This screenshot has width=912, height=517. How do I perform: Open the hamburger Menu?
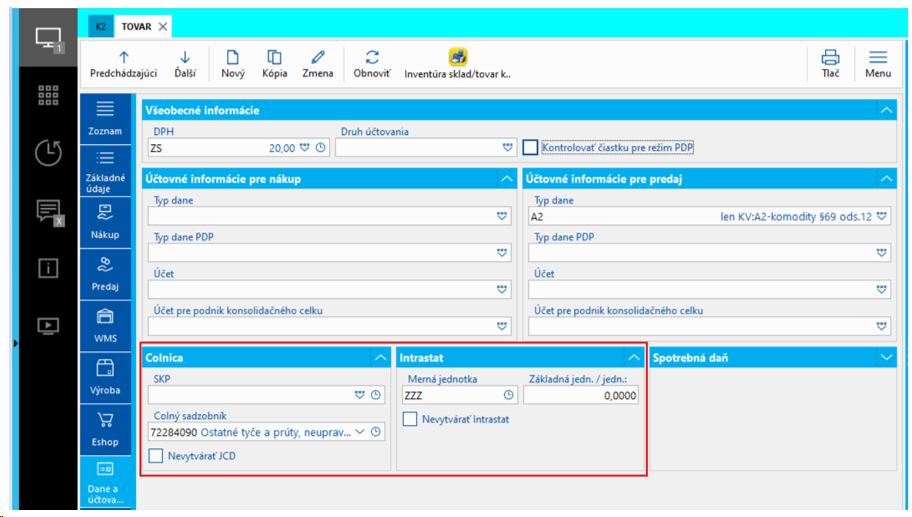[x=878, y=64]
